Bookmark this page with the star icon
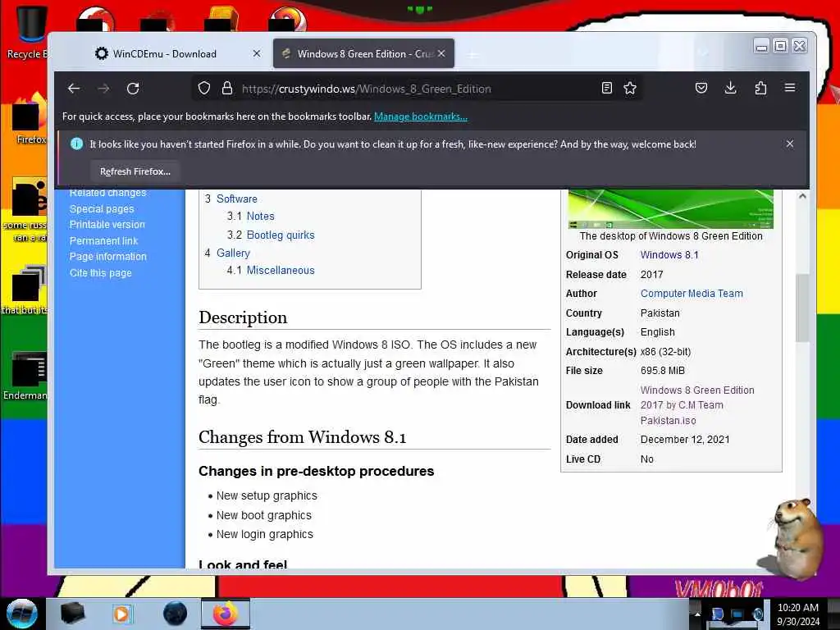The height and width of the screenshot is (630, 840). [630, 88]
